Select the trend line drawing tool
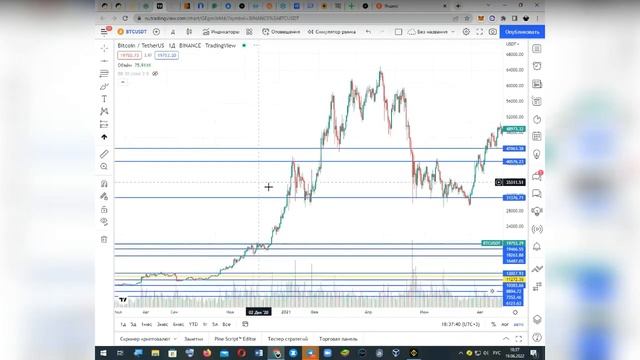 pos(104,61)
